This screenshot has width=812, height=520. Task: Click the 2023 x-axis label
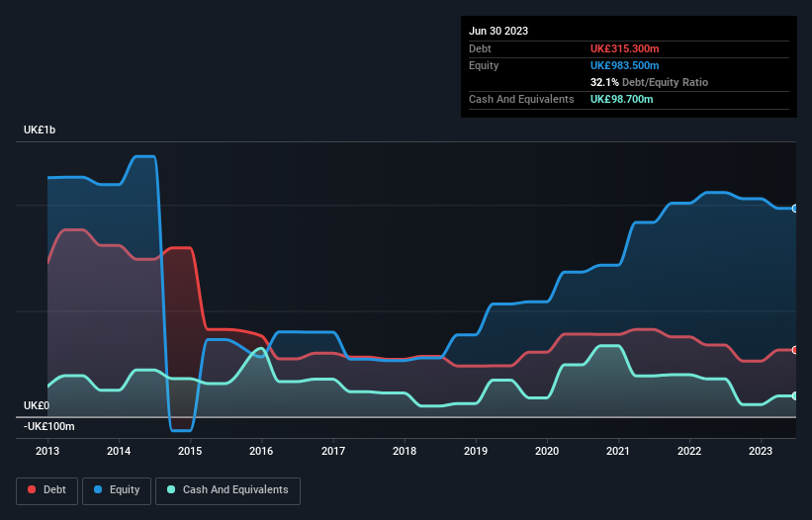(x=761, y=451)
